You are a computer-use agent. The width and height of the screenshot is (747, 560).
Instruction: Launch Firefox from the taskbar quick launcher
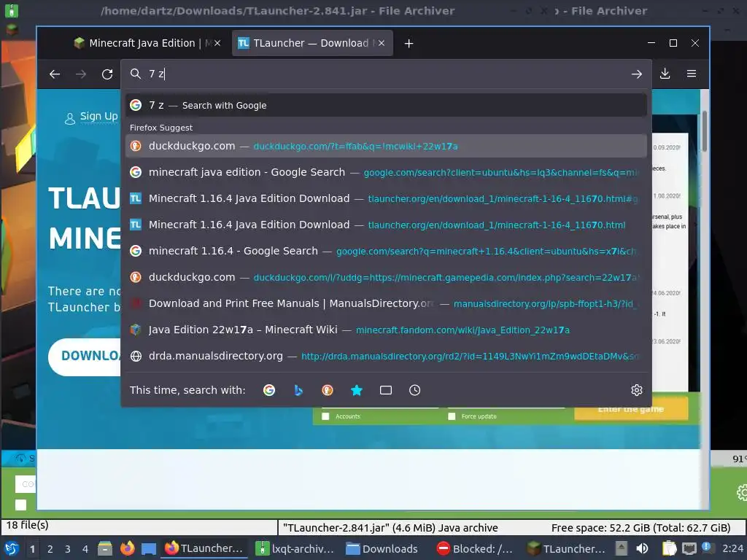tap(127, 548)
